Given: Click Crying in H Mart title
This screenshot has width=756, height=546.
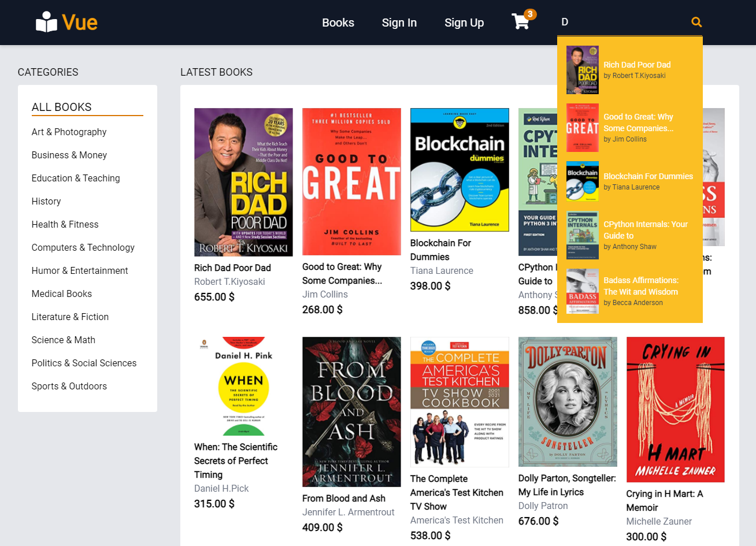Looking at the screenshot, I should (x=665, y=500).
